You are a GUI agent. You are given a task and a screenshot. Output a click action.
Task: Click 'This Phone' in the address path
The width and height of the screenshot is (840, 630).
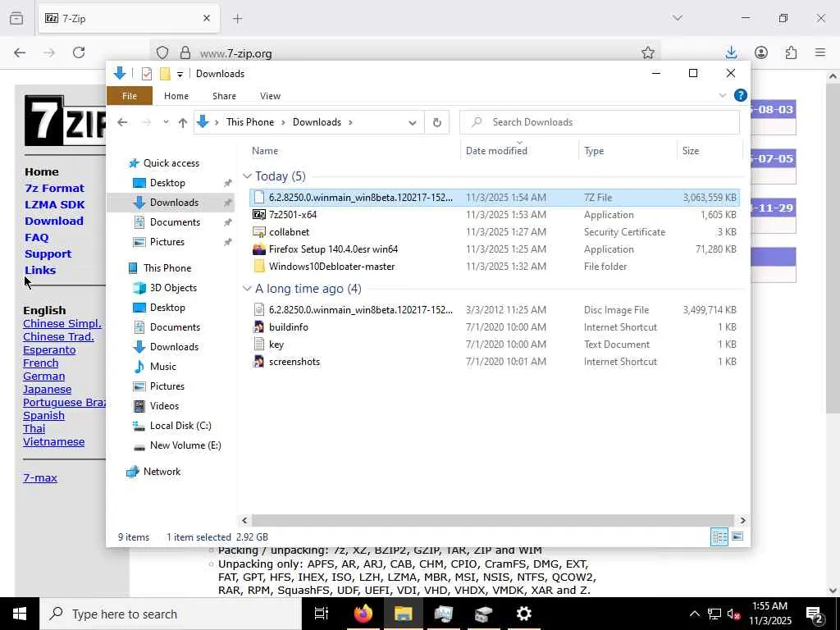(249, 122)
